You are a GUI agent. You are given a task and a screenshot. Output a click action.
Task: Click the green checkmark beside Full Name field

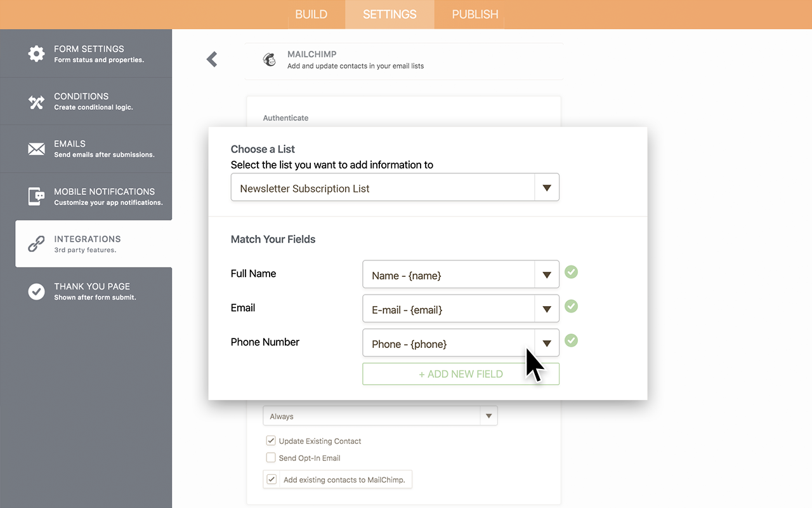pyautogui.click(x=571, y=272)
